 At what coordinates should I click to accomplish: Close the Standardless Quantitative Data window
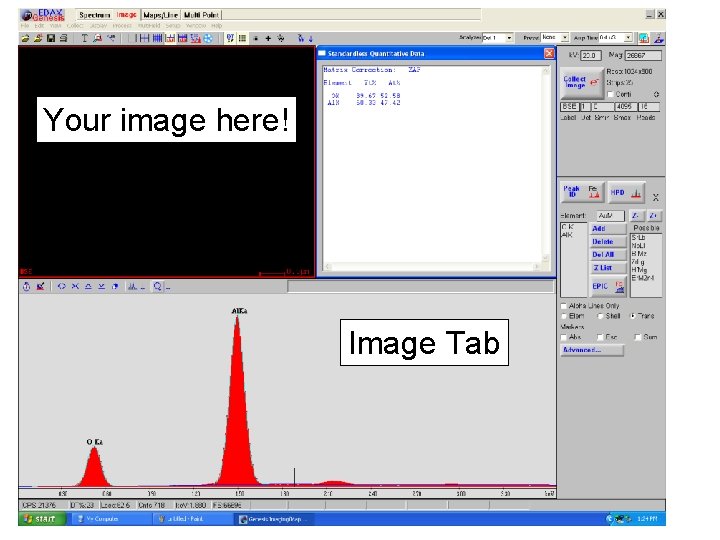click(x=549, y=54)
